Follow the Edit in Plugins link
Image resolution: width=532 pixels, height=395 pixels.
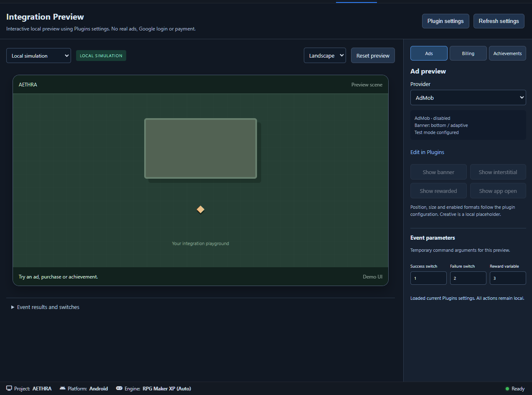[427, 152]
